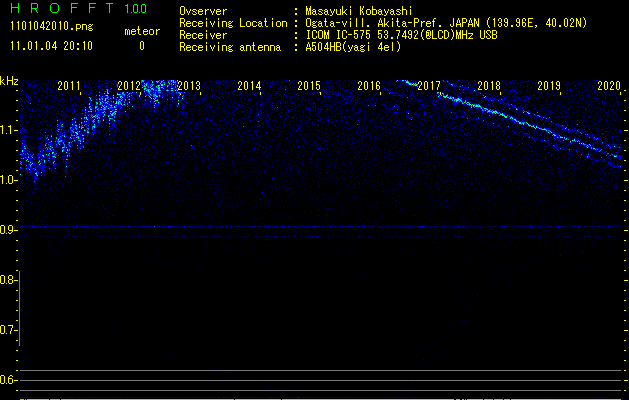Click the 2016 time marker
Viewport: 629px width, 400px height.
(x=369, y=85)
